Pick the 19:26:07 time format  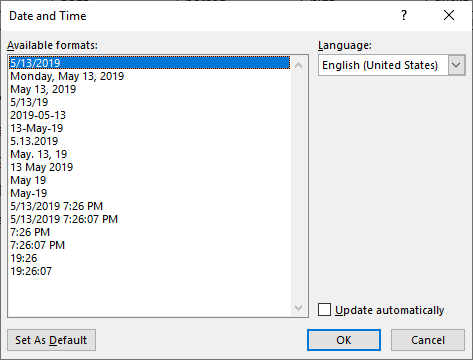[31, 271]
